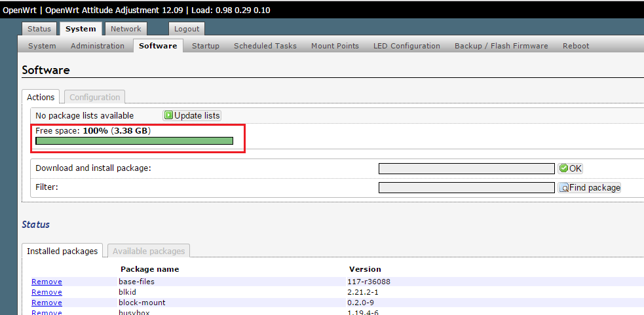Click the base-files package name
Viewport: 644px width, 315px height.
click(136, 282)
